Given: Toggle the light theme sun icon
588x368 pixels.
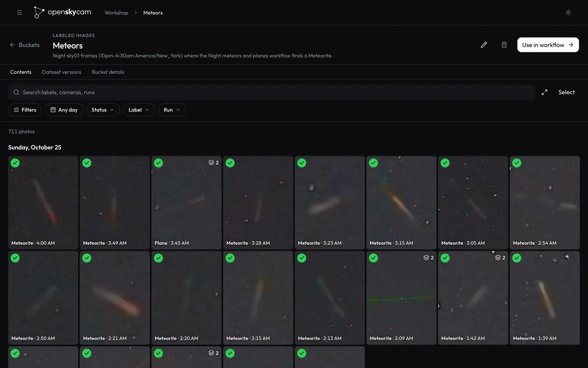Looking at the screenshot, I should point(568,13).
